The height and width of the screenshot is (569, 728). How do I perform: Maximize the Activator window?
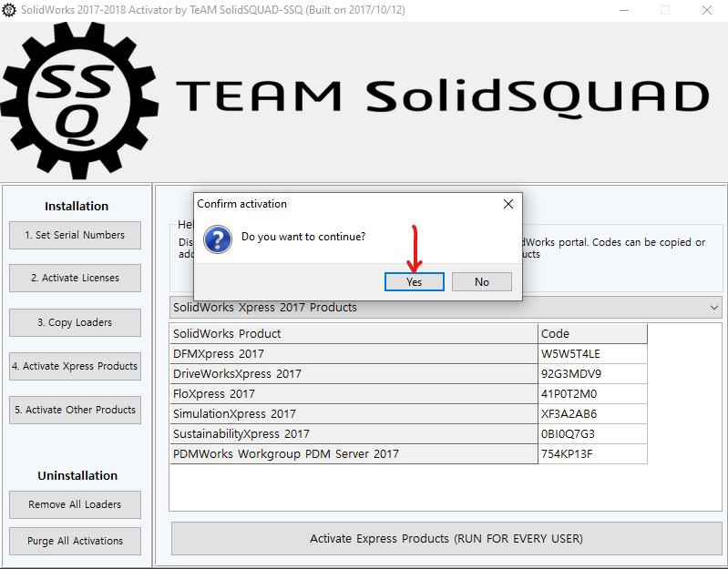pos(665,10)
